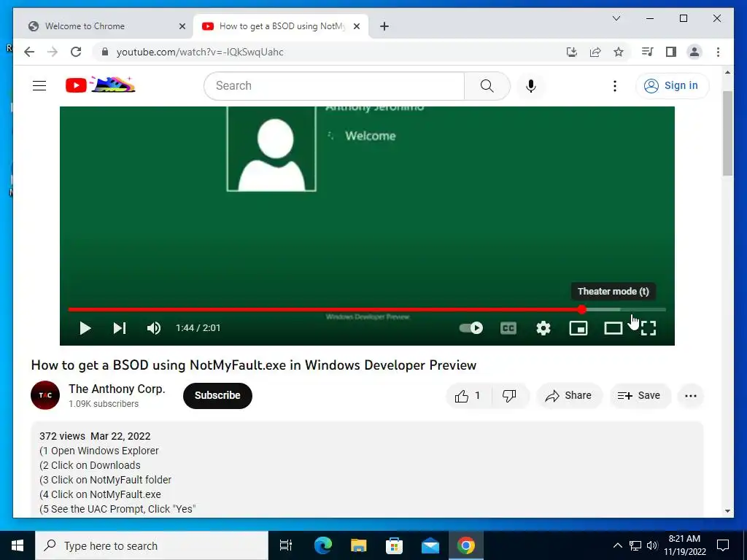Select the YouTube BSOD video tab

click(x=281, y=26)
